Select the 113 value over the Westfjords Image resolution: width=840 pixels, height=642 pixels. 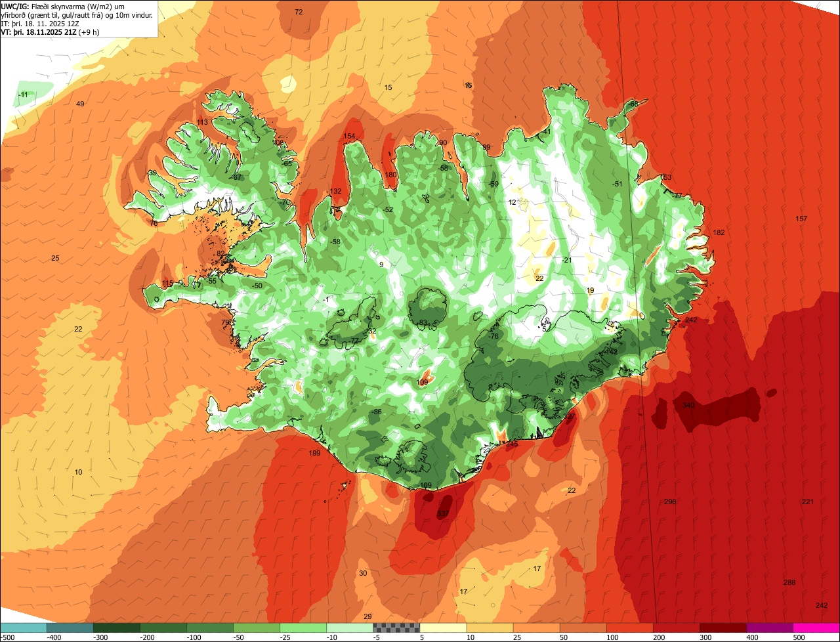[x=202, y=123]
